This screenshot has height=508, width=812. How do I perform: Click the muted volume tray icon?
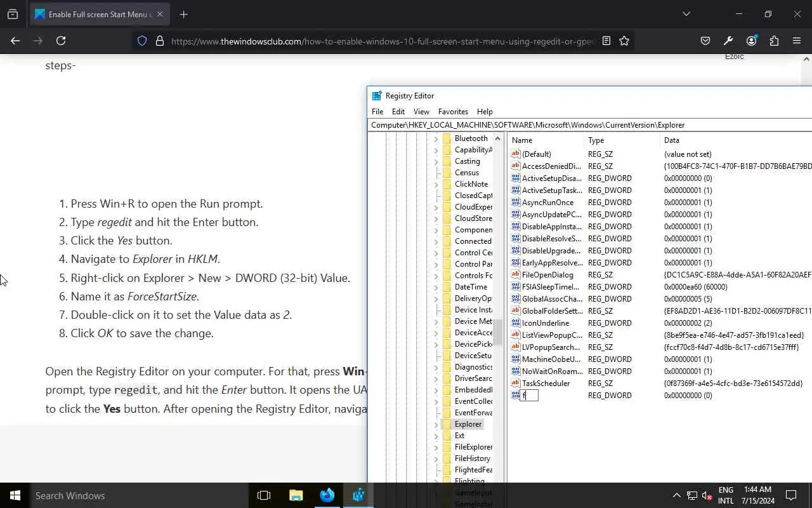[x=708, y=495]
